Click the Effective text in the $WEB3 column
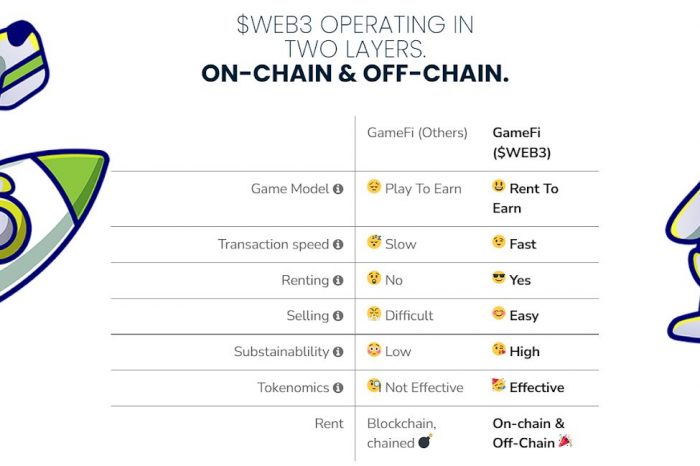Image resolution: width=700 pixels, height=466 pixels. pos(537,387)
